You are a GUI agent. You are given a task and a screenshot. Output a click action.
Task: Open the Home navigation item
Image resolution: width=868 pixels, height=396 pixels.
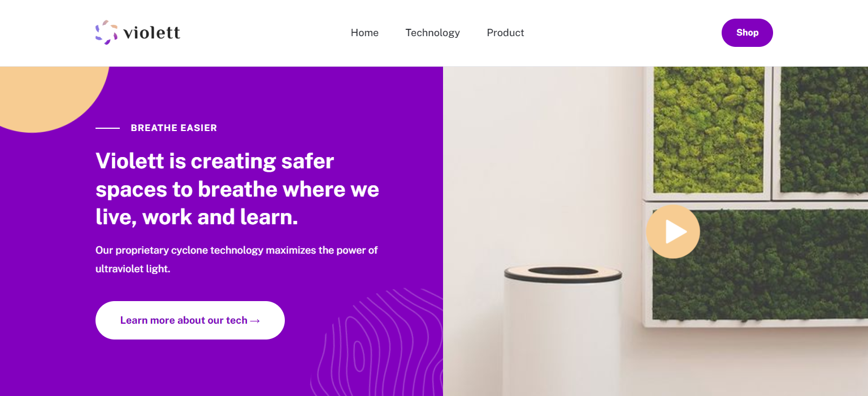pyautogui.click(x=364, y=33)
